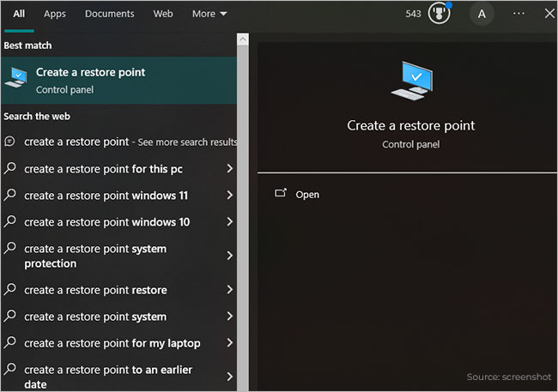Open the More dropdown menu
Screen dimensions: 558x392
point(209,14)
